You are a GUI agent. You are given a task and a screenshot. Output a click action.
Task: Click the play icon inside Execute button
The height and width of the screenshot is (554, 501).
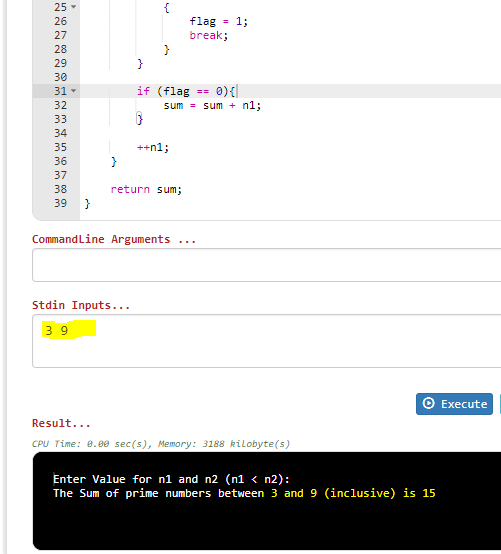coord(428,403)
